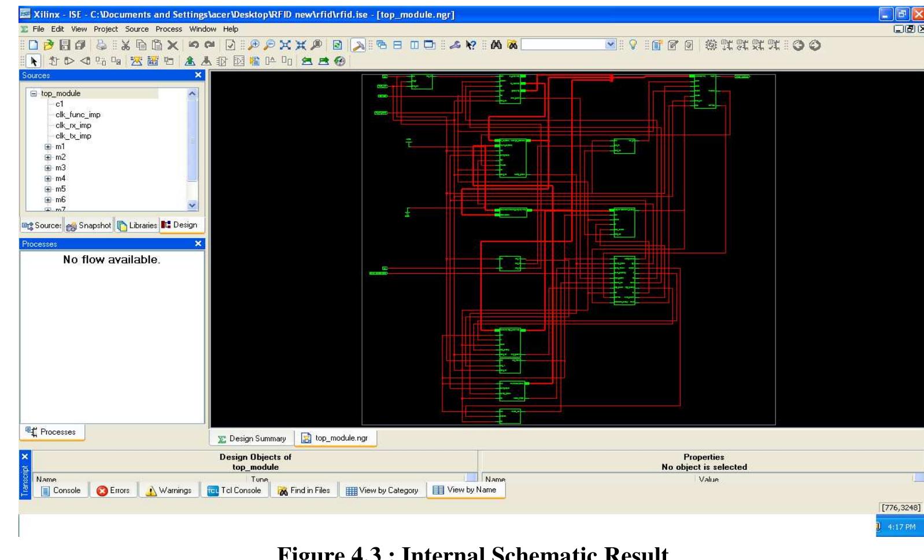Click the What's This help cursor icon
The image size is (924, 560).
pos(471,45)
